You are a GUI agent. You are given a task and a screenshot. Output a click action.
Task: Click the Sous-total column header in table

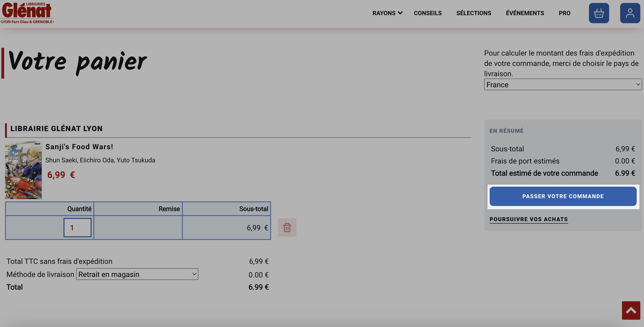[x=227, y=209]
